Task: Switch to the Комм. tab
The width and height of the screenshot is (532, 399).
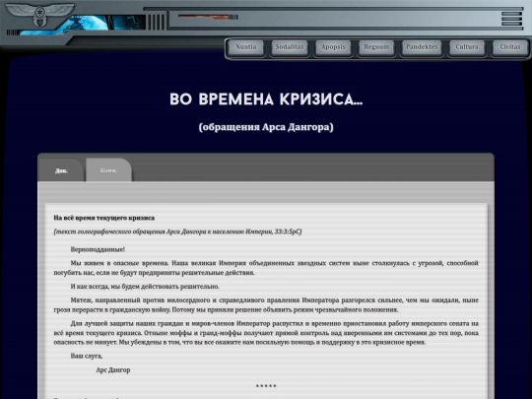Action: click(x=109, y=170)
